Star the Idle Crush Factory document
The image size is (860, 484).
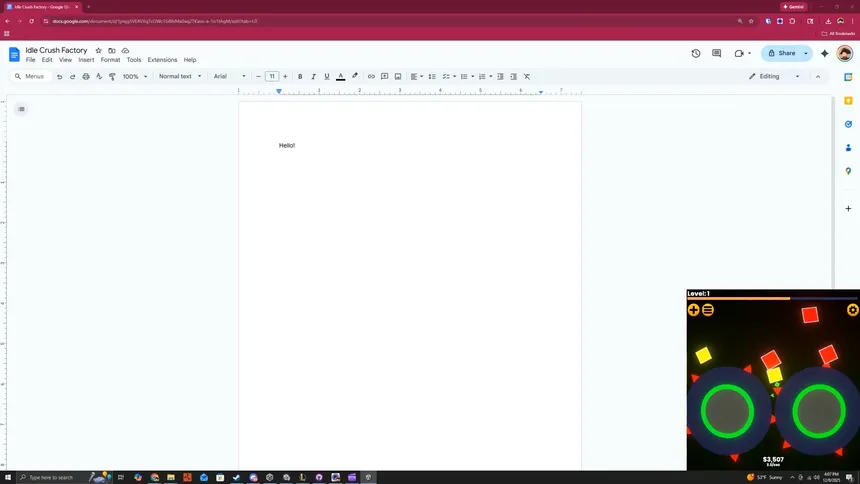(98, 50)
